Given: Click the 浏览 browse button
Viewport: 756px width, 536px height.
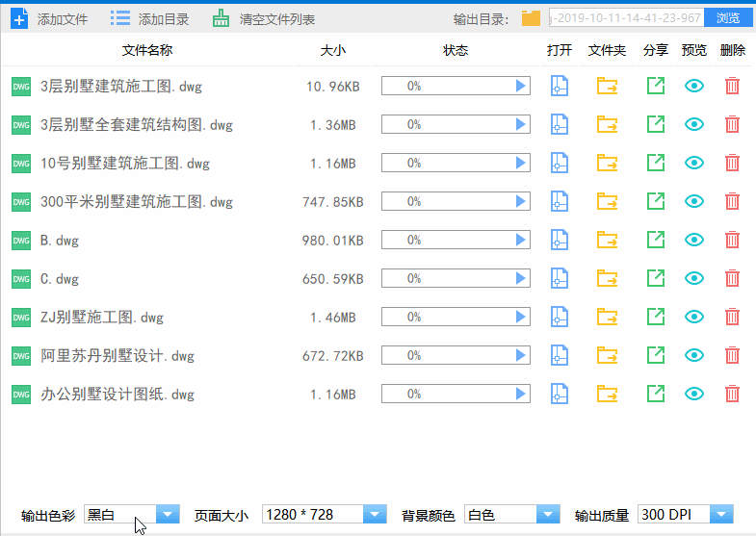Looking at the screenshot, I should (727, 18).
